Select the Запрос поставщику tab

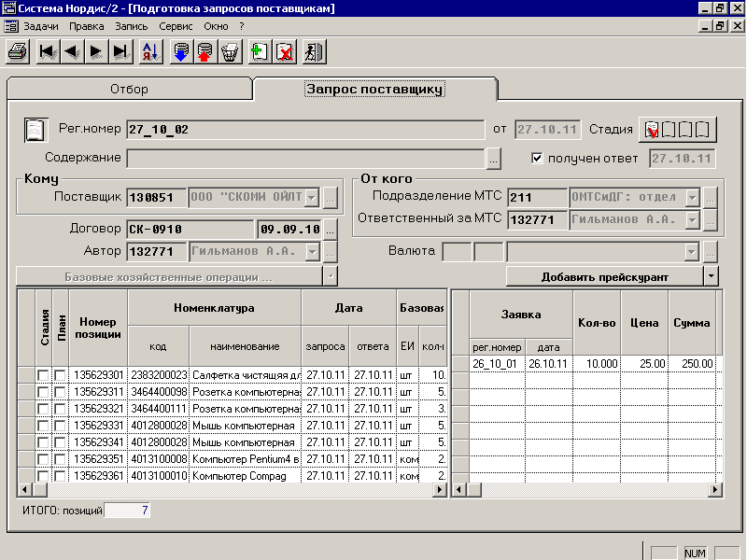tap(374, 89)
